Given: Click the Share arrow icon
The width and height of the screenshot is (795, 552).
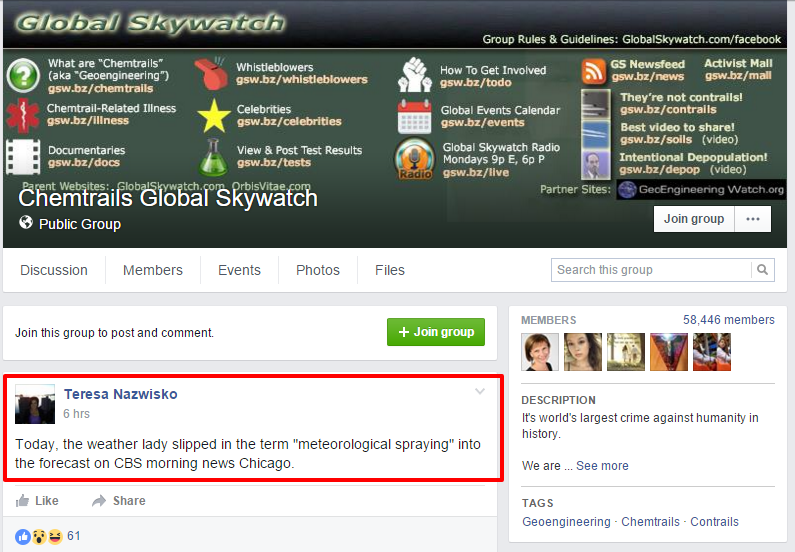Looking at the screenshot, I should [99, 501].
